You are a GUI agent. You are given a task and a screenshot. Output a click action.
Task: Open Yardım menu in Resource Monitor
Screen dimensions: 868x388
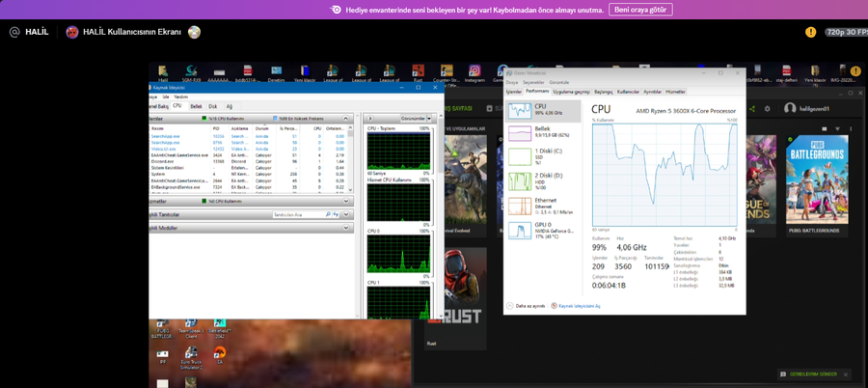181,97
